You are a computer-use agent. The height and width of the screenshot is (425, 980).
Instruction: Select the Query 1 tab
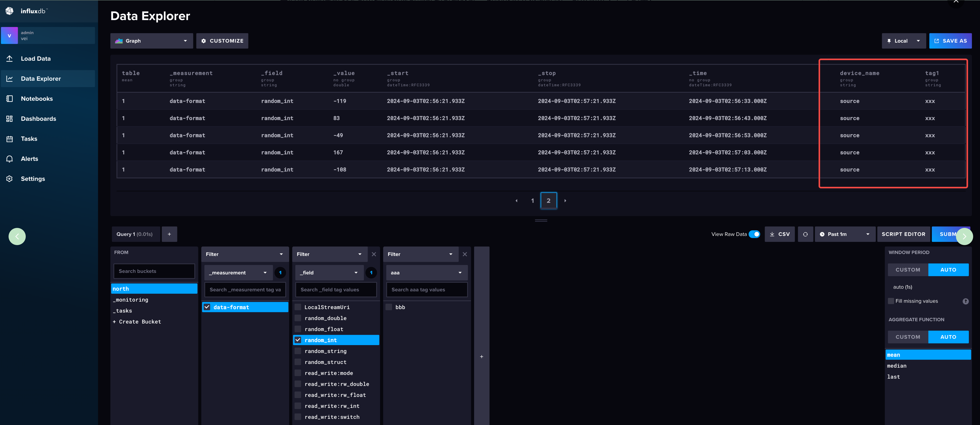[x=136, y=234]
